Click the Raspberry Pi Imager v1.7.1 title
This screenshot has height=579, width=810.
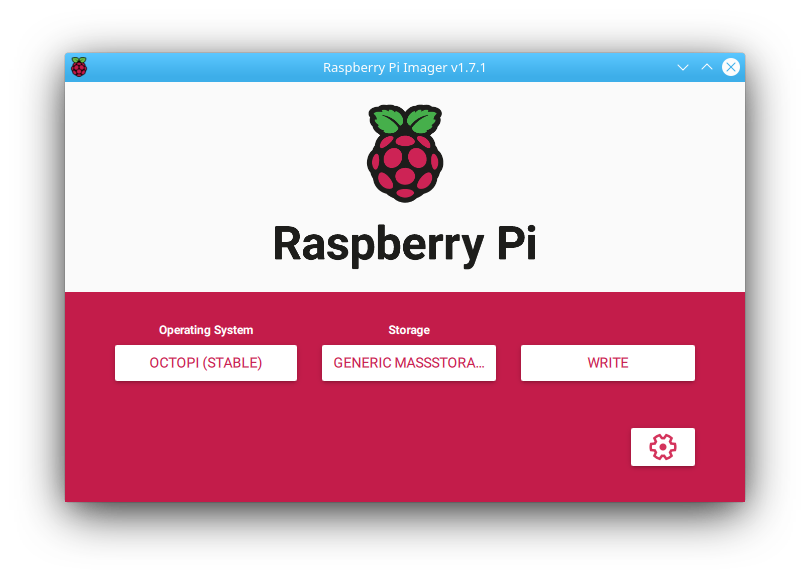click(404, 68)
